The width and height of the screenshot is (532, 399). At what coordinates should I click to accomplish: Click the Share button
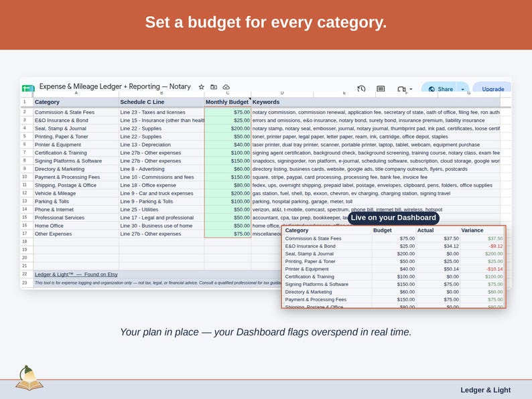tap(441, 89)
